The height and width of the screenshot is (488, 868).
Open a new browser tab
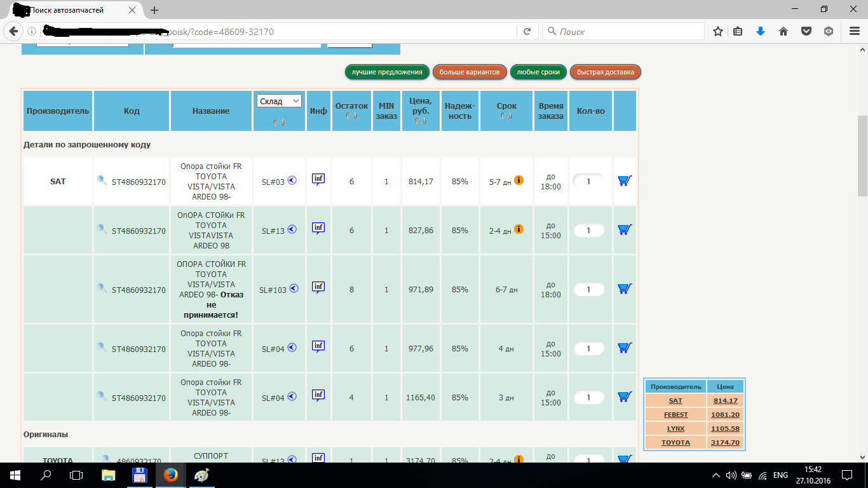tap(154, 10)
